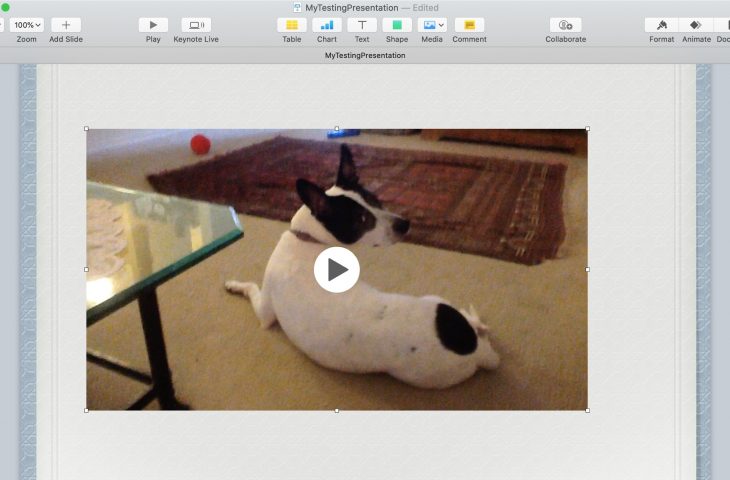This screenshot has height=480, width=730.
Task: Toggle the Document inspector at the toolbar edge
Action: pos(723,25)
